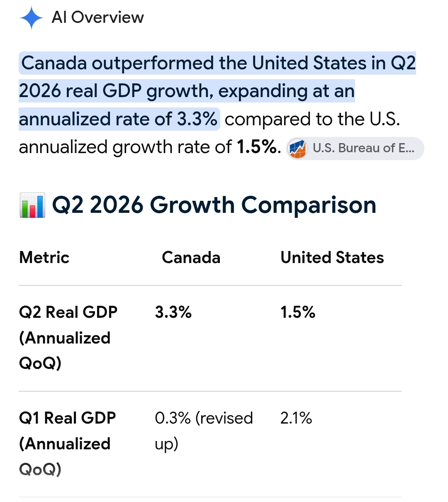Image resolution: width=448 pixels, height=502 pixels.
Task: Select the Q2 Real GDP row label
Action: click(x=68, y=338)
